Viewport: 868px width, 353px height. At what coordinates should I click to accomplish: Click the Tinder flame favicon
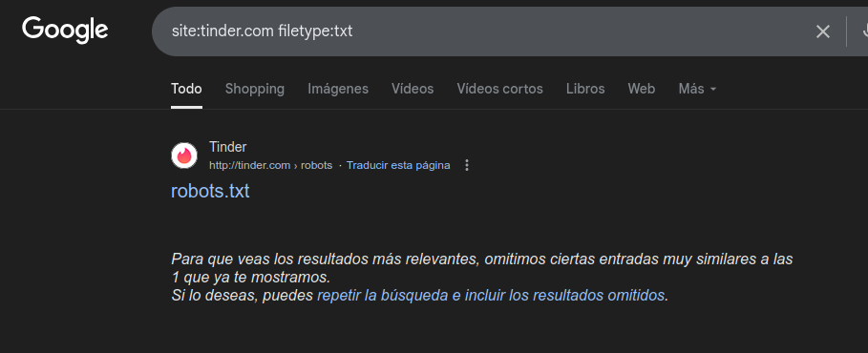[x=184, y=156]
